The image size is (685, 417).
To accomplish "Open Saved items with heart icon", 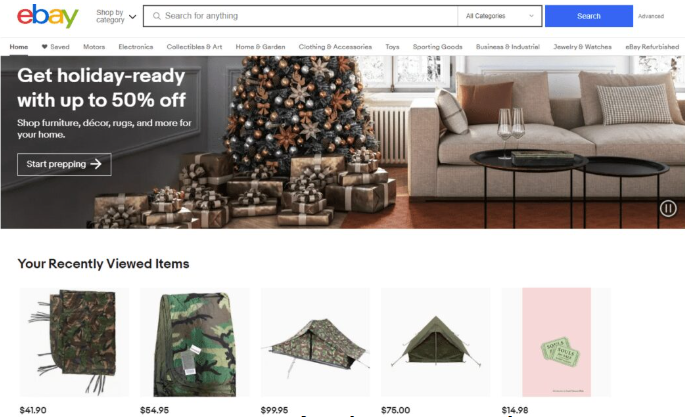I will click(x=55, y=47).
